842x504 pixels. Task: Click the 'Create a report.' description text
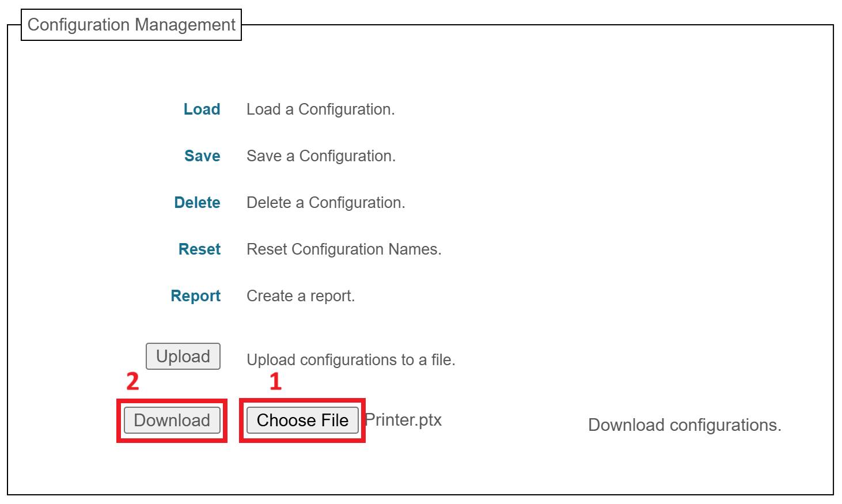tap(301, 296)
